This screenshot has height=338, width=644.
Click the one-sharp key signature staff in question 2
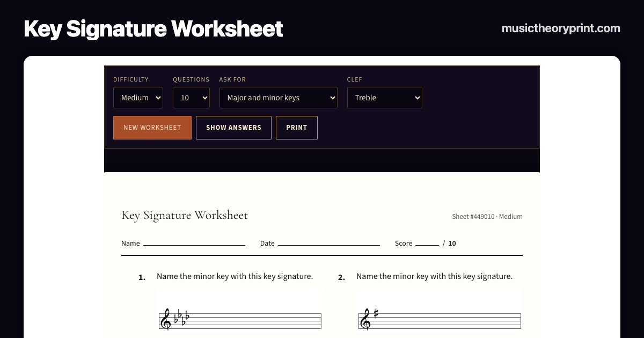tap(440, 321)
